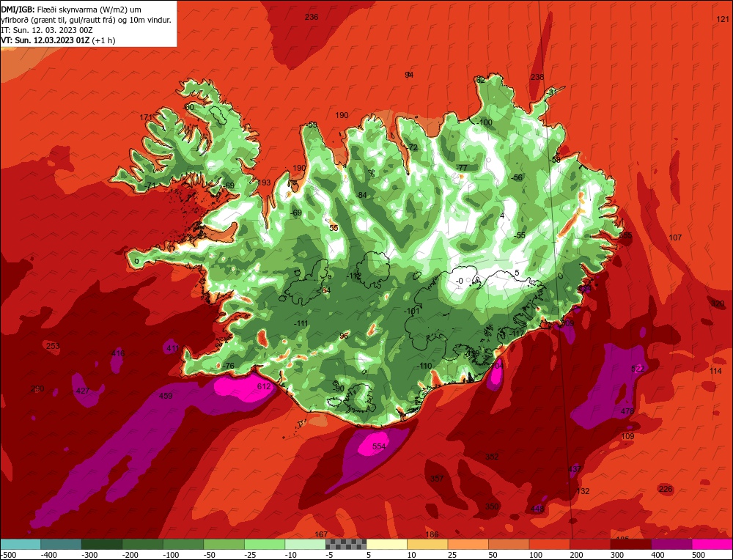The height and width of the screenshot is (560, 733).
Task: Click the 132 value in the lower right
Action: [x=583, y=491]
